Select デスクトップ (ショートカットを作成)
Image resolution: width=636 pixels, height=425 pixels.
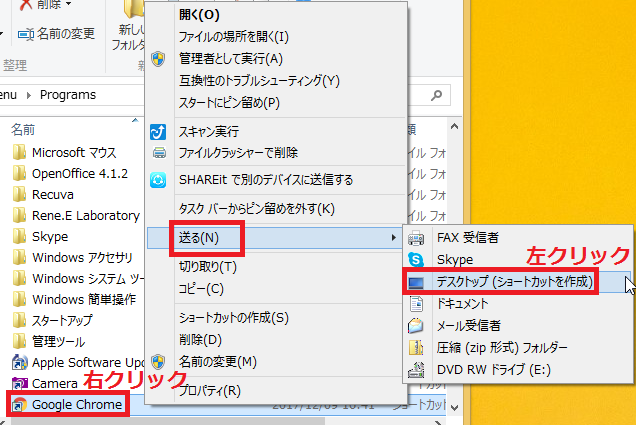click(518, 282)
